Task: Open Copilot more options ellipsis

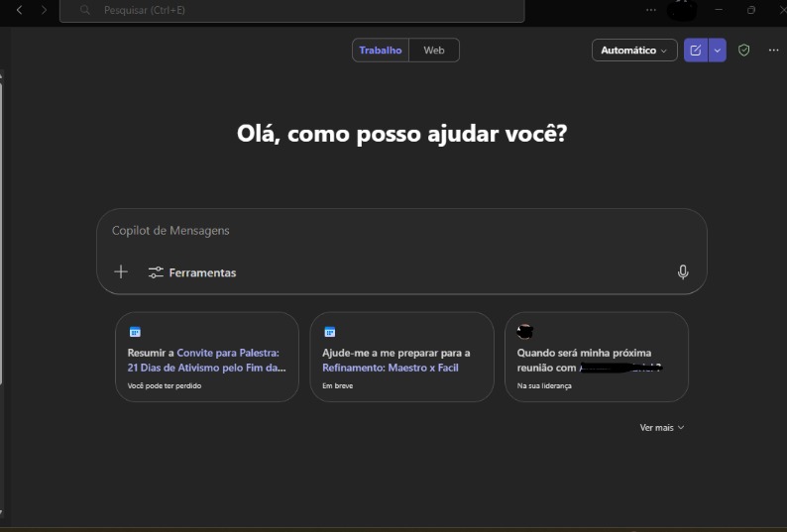Action: pos(773,51)
